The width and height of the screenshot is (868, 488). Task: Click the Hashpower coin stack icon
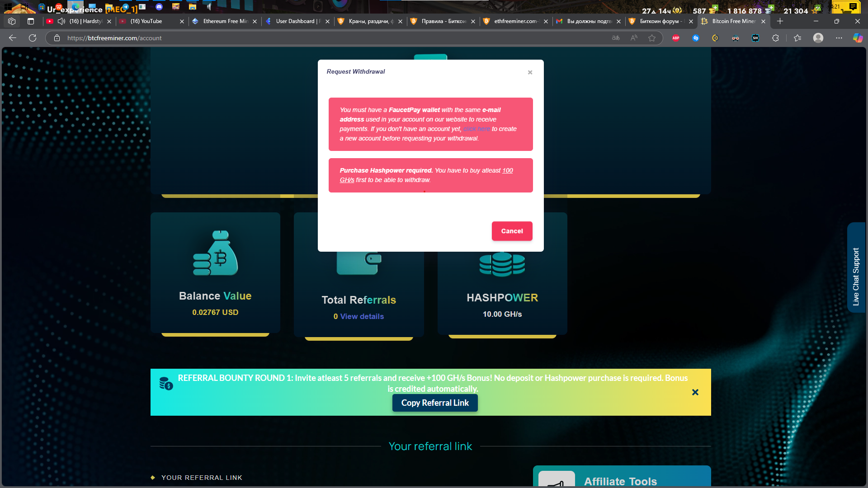tap(502, 264)
